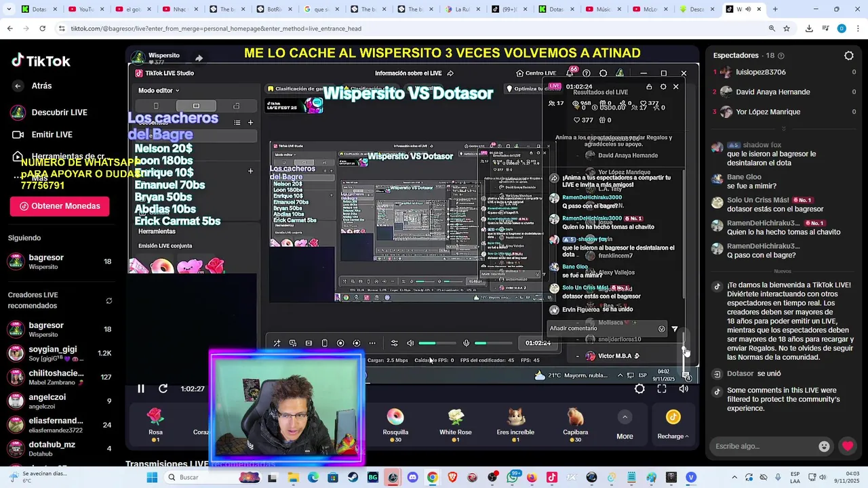
Task: Open Steam from the taskbar
Action: 353,477
